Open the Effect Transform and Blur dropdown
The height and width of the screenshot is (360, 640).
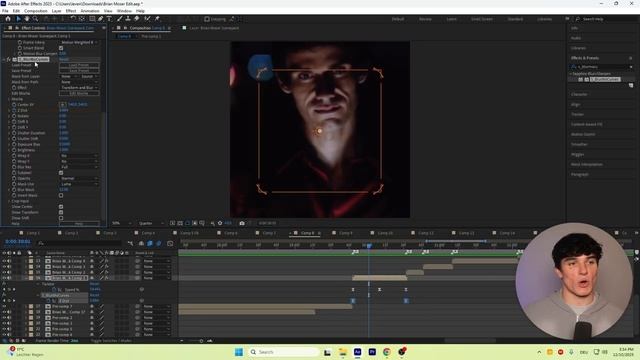(x=79, y=87)
